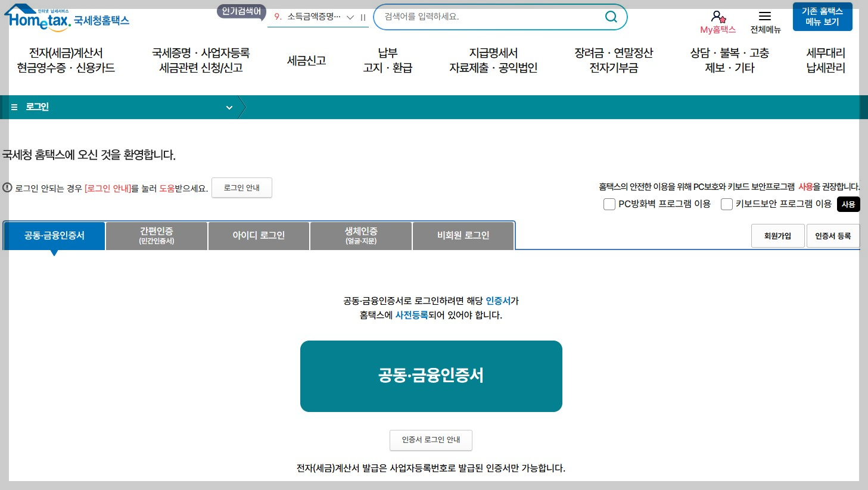
Task: Enable the 키보드보안 프로그램 이용 checkbox
Action: (x=727, y=204)
